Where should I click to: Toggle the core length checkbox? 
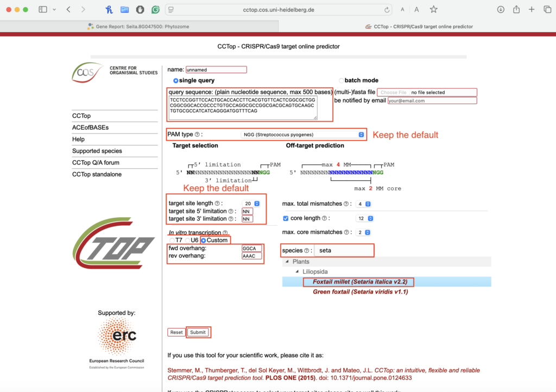(286, 218)
